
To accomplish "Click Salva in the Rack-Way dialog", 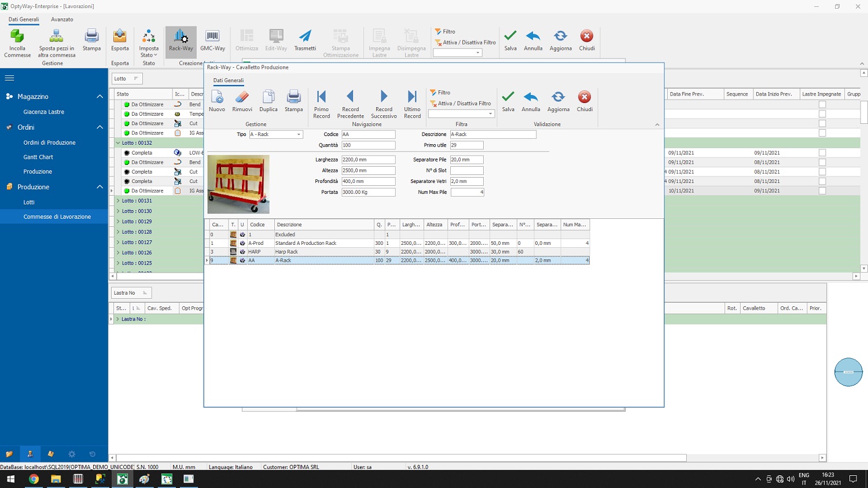I will [507, 103].
